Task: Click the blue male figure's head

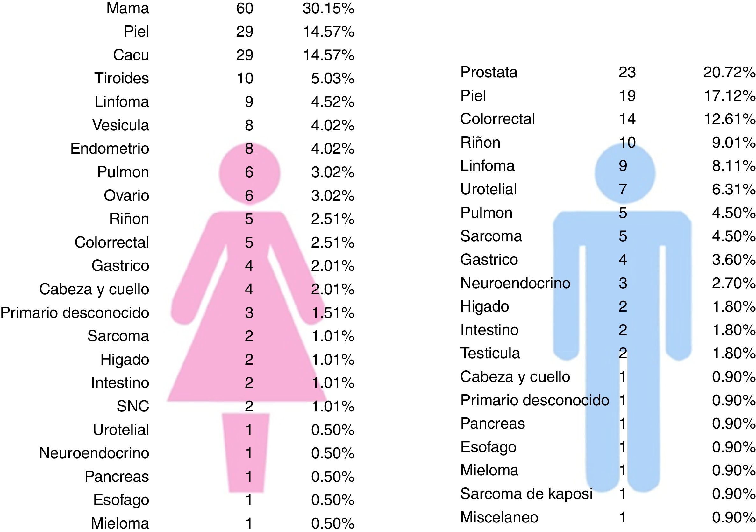Action: click(624, 173)
